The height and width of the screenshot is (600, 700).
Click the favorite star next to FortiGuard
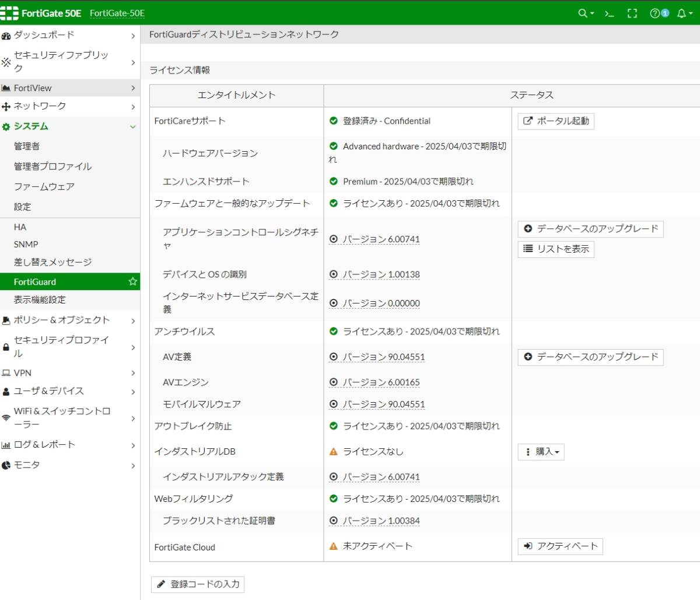133,281
